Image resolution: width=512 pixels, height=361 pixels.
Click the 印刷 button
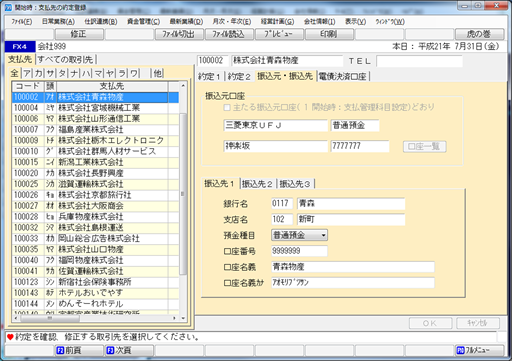pos(329,34)
